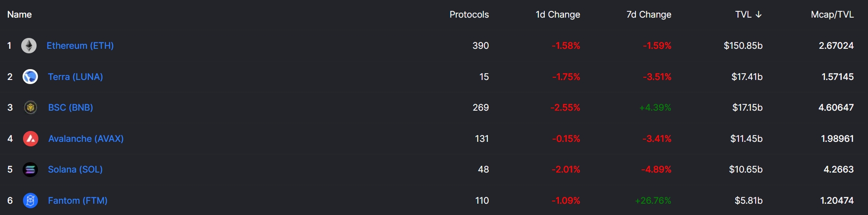The width and height of the screenshot is (868, 215).
Task: Open the Avalanche (AVAX) chain link
Action: point(86,139)
